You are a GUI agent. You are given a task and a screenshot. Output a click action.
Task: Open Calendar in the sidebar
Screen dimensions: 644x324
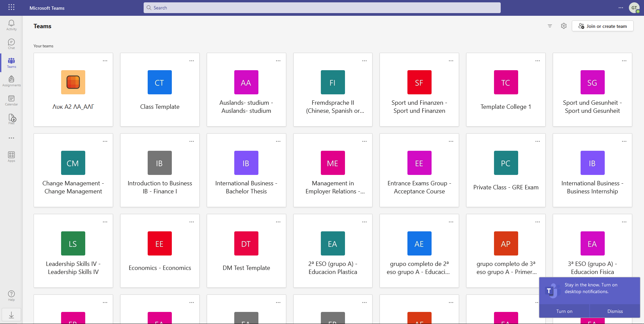coord(11,100)
